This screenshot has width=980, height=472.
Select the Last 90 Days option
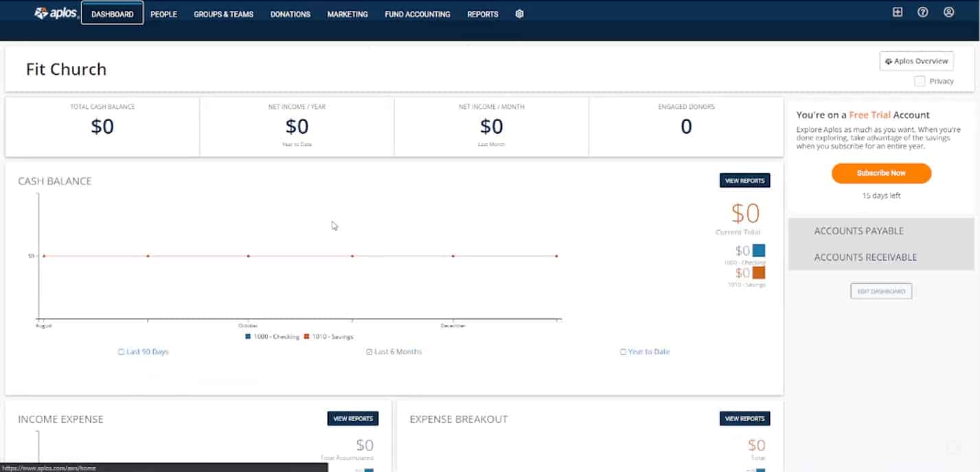pyautogui.click(x=143, y=351)
